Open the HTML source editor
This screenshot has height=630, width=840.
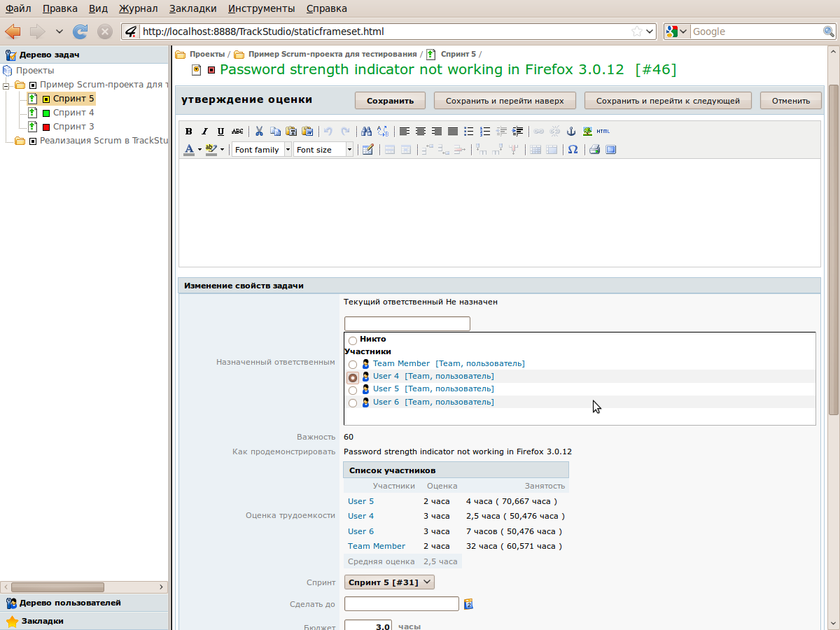pyautogui.click(x=603, y=132)
